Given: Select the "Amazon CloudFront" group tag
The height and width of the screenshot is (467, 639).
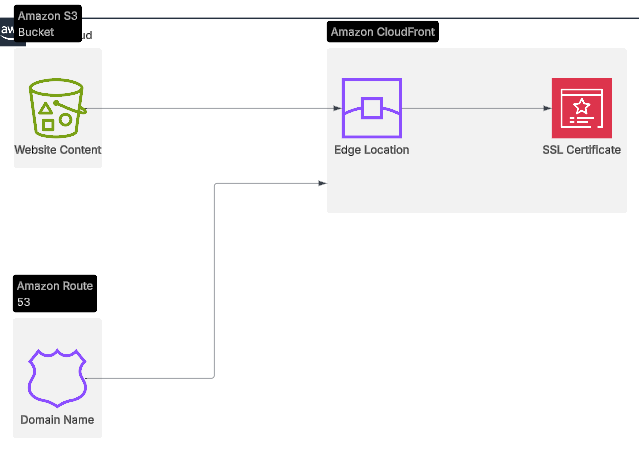Looking at the screenshot, I should (x=383, y=32).
